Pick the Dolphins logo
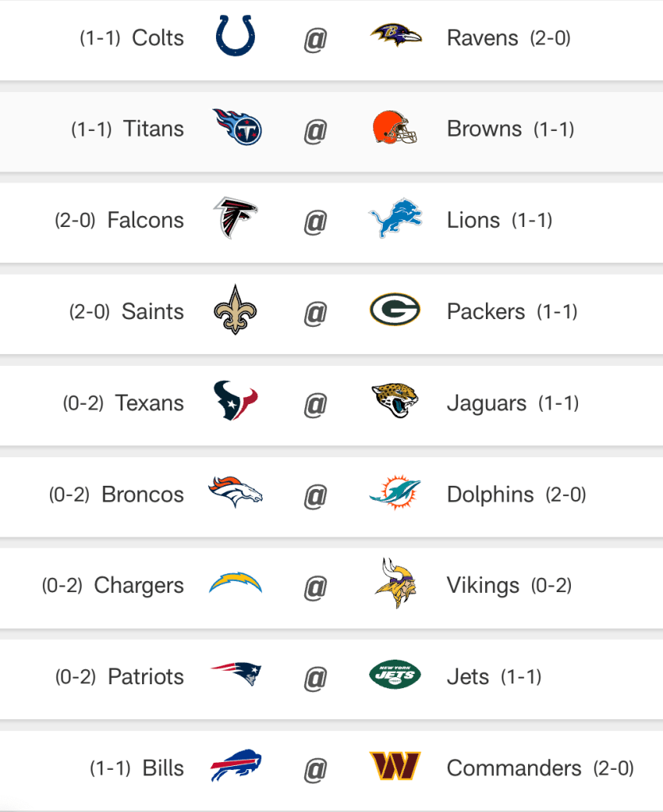 (x=395, y=493)
